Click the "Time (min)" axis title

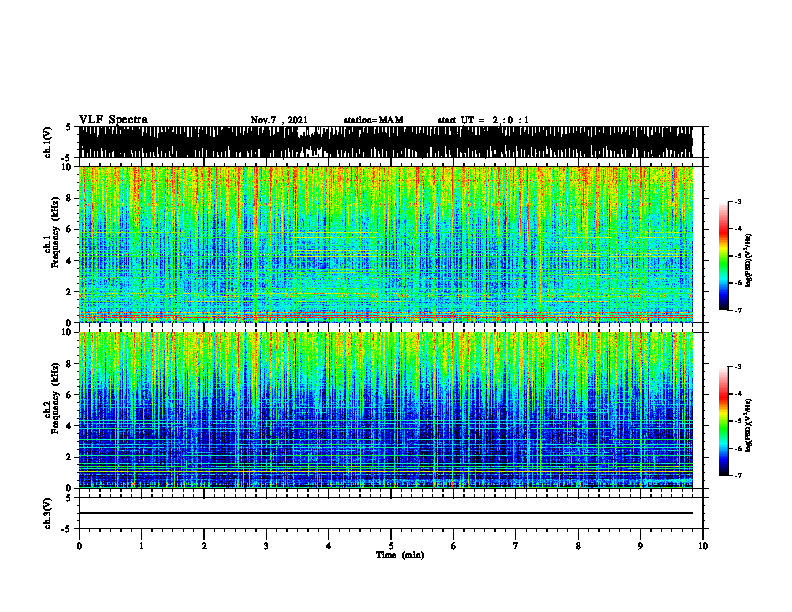[400, 555]
